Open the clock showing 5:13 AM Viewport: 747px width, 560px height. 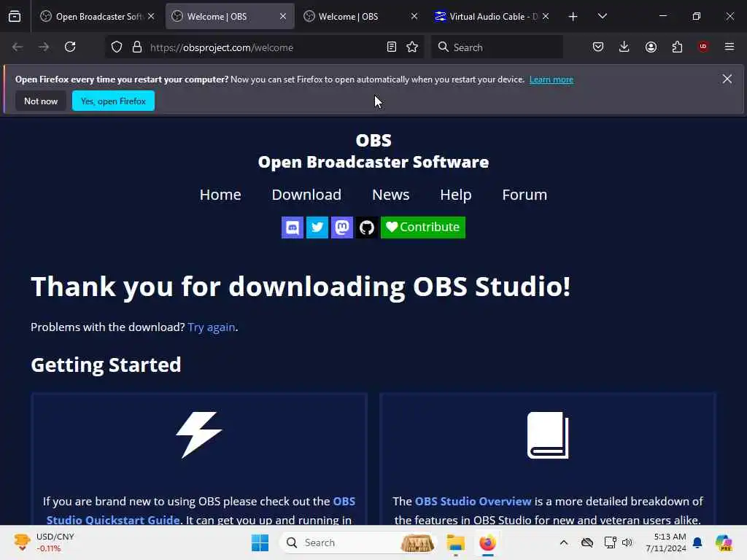pos(666,542)
